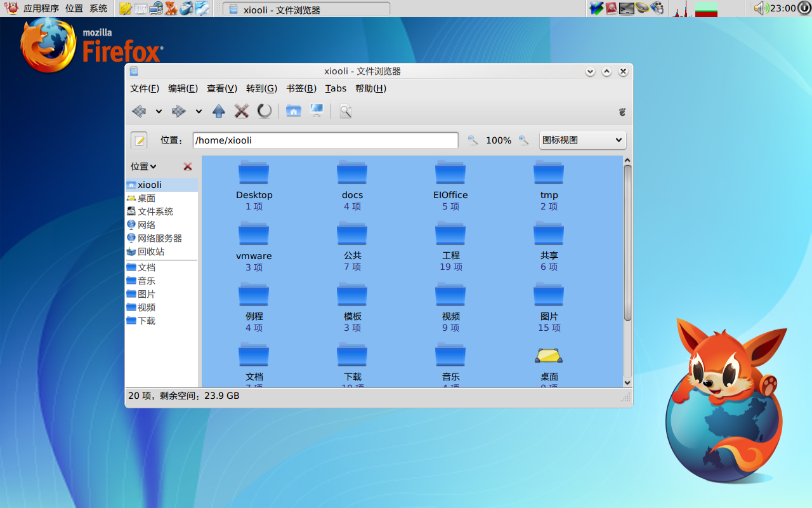Select 文件系统 in the sidebar
Viewport: 812px width, 508px height.
(x=161, y=211)
